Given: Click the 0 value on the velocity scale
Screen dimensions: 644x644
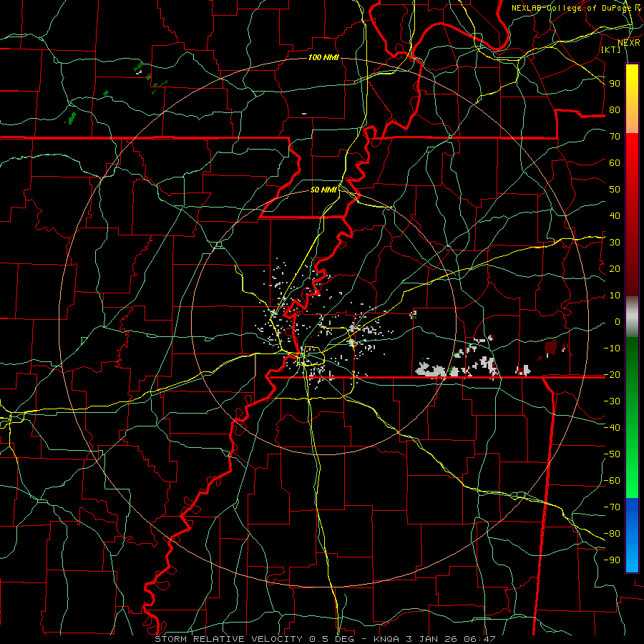Looking at the screenshot, I should 618,322.
